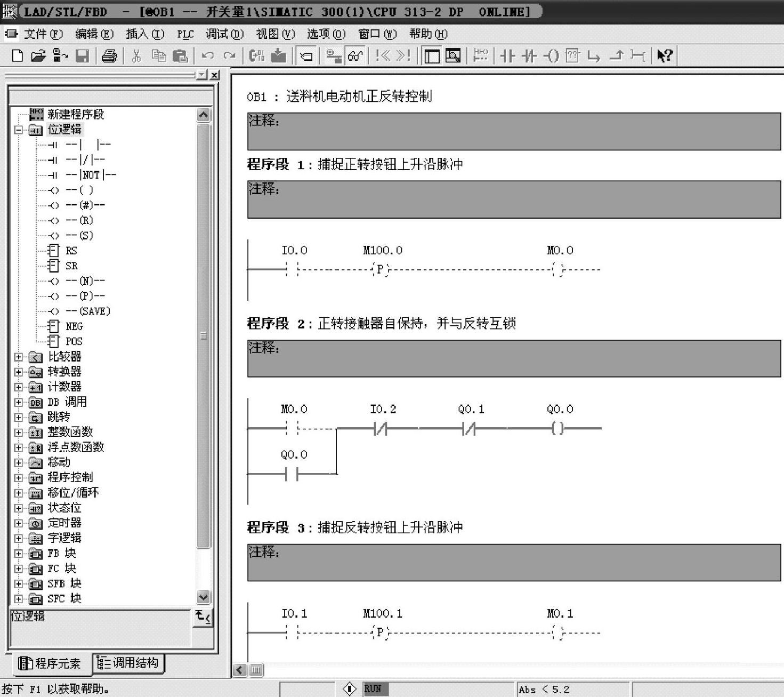Viewport: 784px width, 697px height.
Task: Select the NEG edge detection element
Action: (74, 326)
